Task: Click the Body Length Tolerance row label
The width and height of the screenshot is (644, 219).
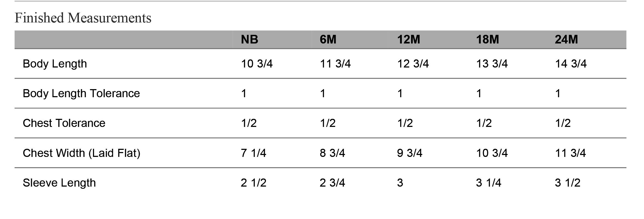Action: [81, 93]
